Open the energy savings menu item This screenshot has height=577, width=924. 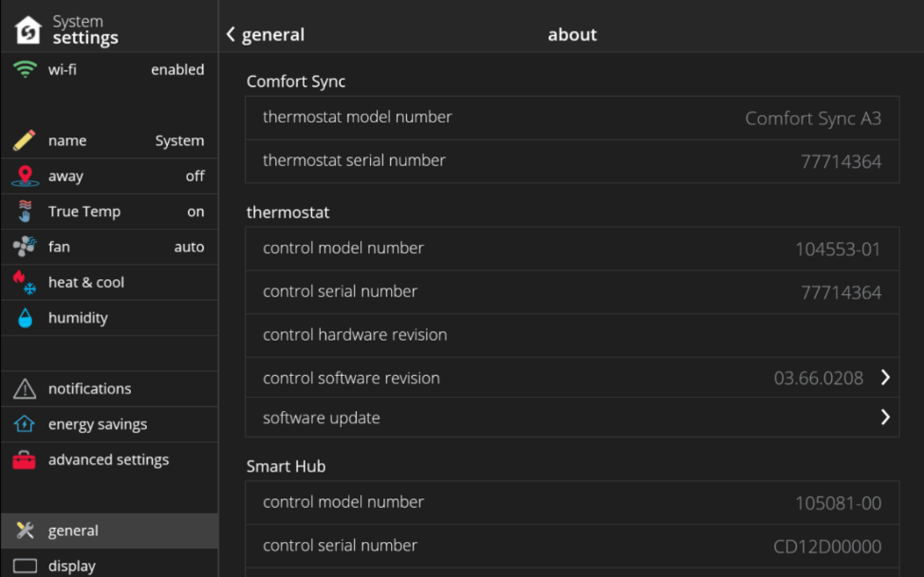click(x=110, y=424)
